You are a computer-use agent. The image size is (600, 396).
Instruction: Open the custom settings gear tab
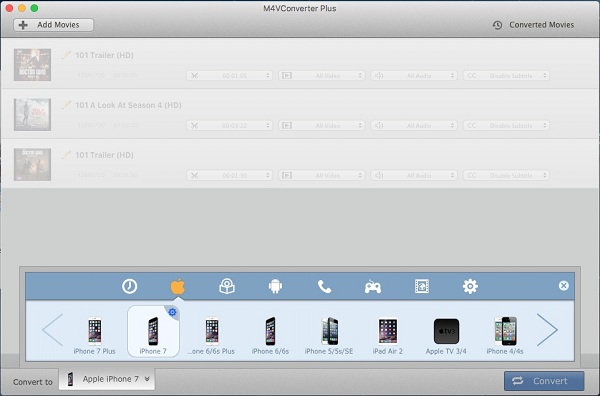click(x=470, y=286)
